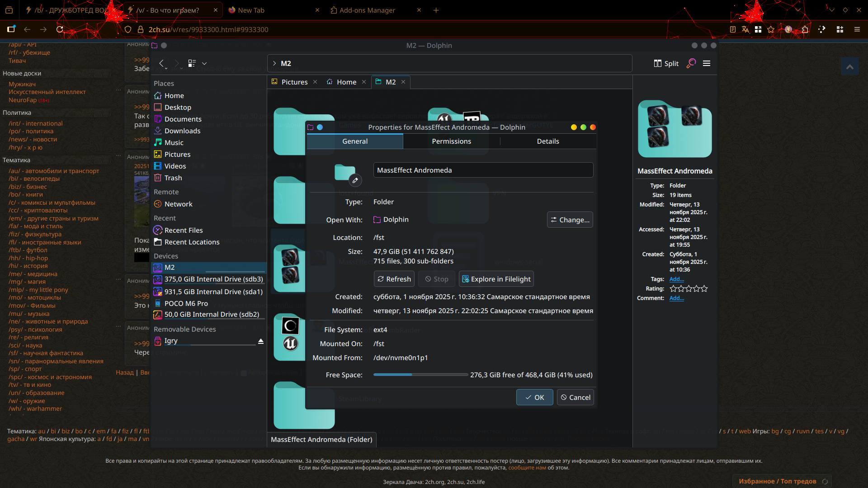
Task: Go back with Dolphin's back arrow
Action: (161, 63)
